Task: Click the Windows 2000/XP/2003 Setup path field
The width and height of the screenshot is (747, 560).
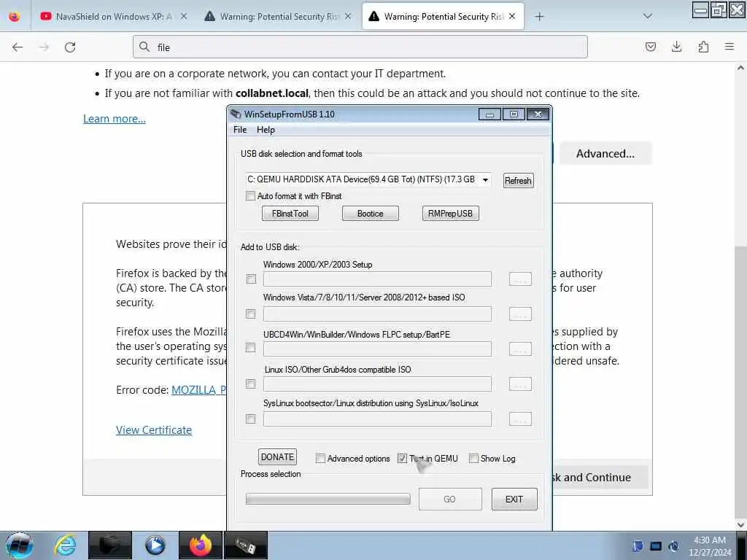Action: pyautogui.click(x=377, y=279)
